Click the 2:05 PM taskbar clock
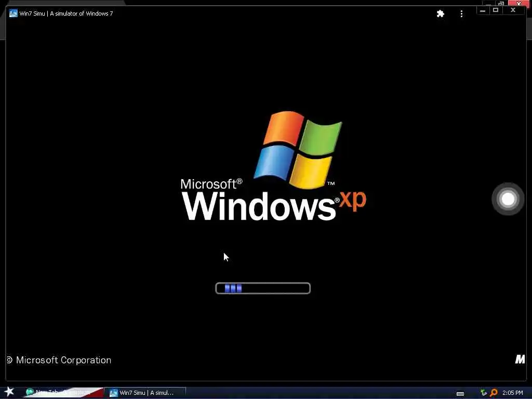 point(513,393)
